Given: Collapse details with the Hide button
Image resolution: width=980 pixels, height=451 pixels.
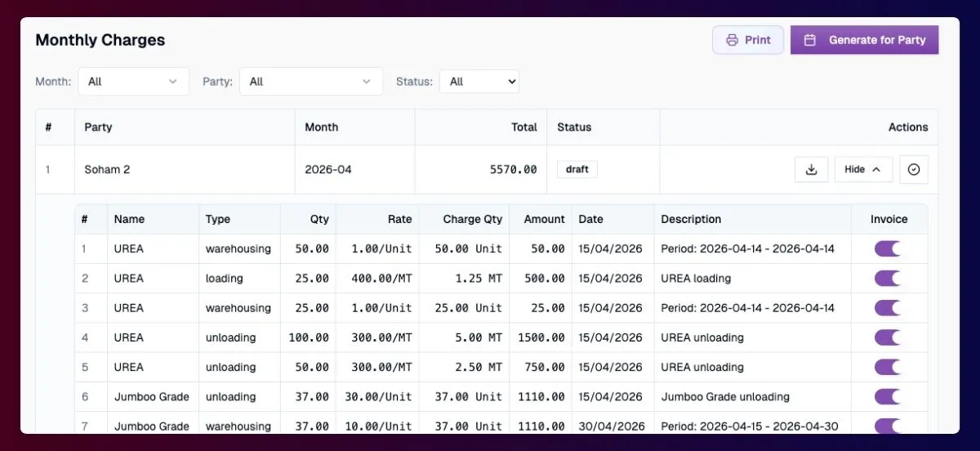Looking at the screenshot, I should (x=863, y=170).
